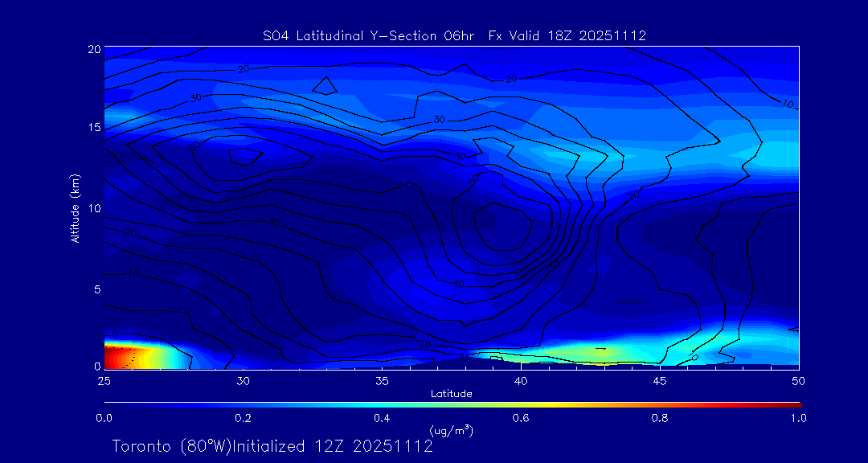The image size is (868, 463).
Task: Click latitude axis tick label "50"
Action: 799,381
